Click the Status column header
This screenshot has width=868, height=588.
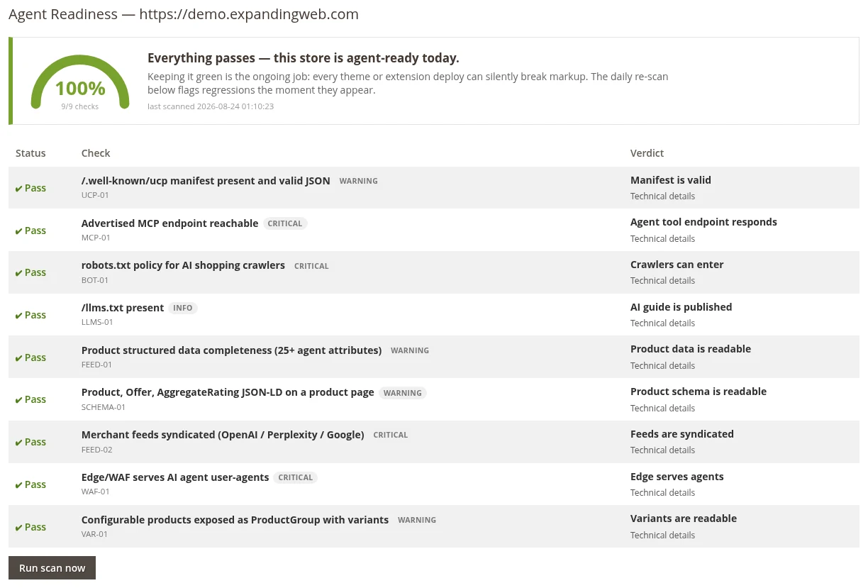click(x=30, y=153)
